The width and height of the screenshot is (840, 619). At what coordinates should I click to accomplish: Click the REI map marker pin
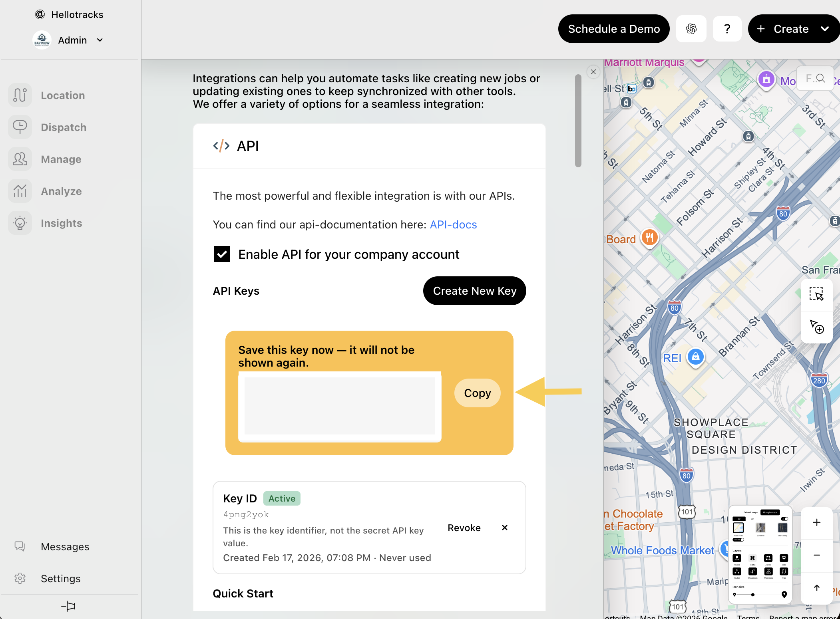(x=695, y=357)
